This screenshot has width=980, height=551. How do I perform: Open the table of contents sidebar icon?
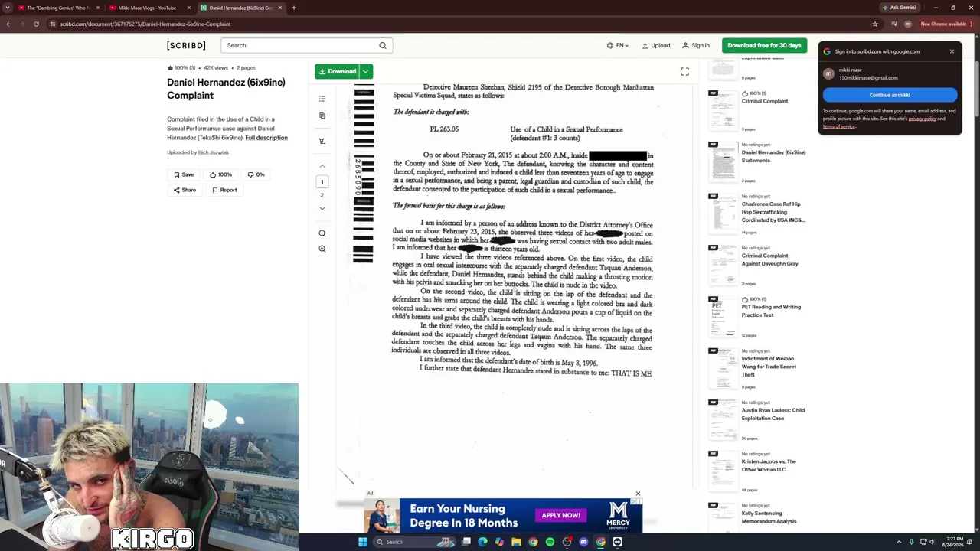click(322, 99)
